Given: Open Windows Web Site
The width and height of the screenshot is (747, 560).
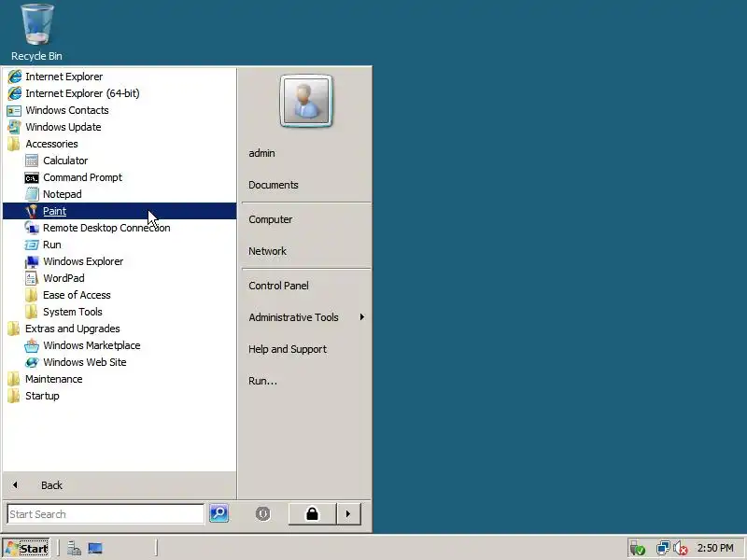Looking at the screenshot, I should pyautogui.click(x=120, y=362).
